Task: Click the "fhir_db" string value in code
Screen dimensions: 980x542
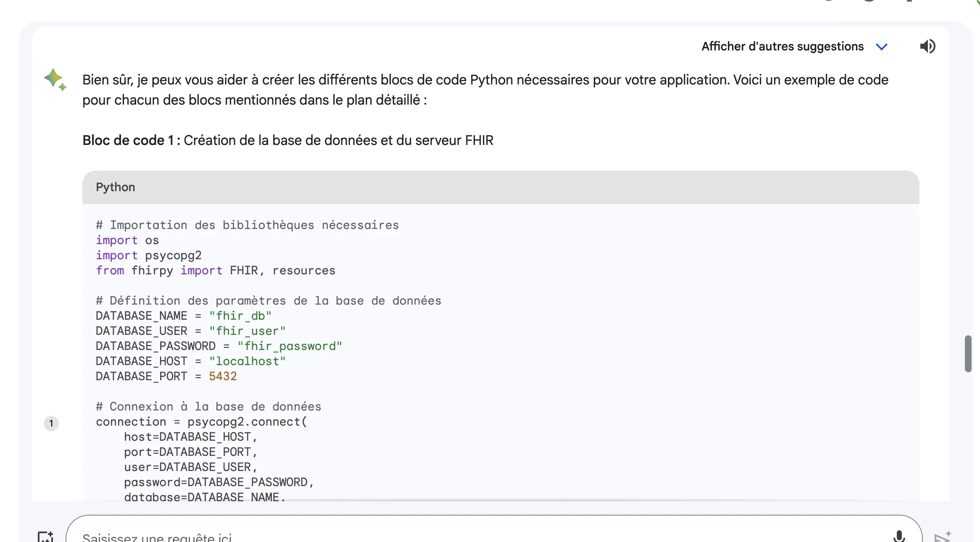Action: click(x=240, y=316)
